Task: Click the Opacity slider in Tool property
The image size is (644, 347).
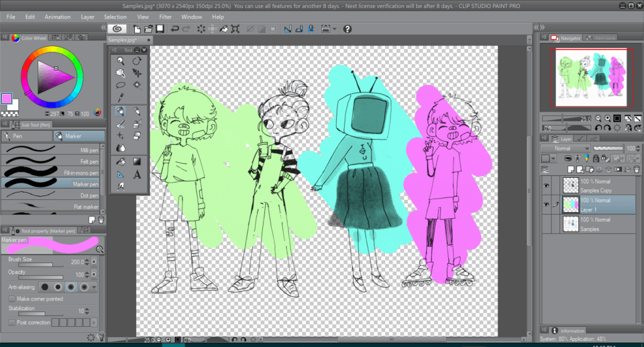Action: point(36,277)
